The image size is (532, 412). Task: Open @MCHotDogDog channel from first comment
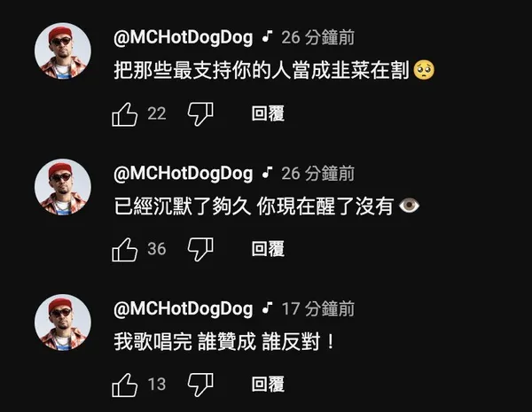point(184,37)
